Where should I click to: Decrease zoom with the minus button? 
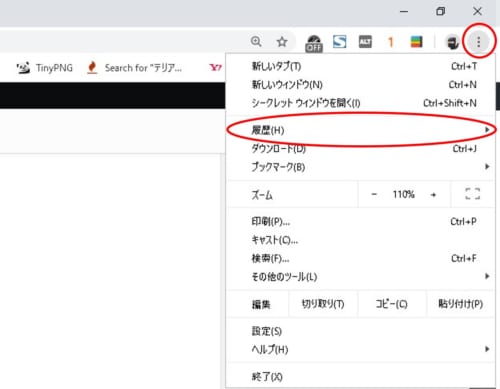374,194
